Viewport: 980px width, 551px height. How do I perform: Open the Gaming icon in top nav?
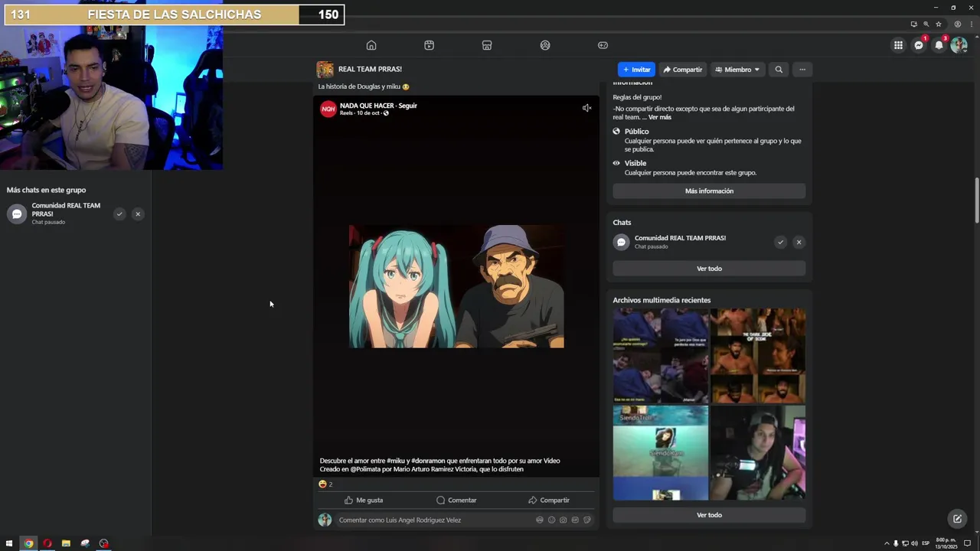603,45
